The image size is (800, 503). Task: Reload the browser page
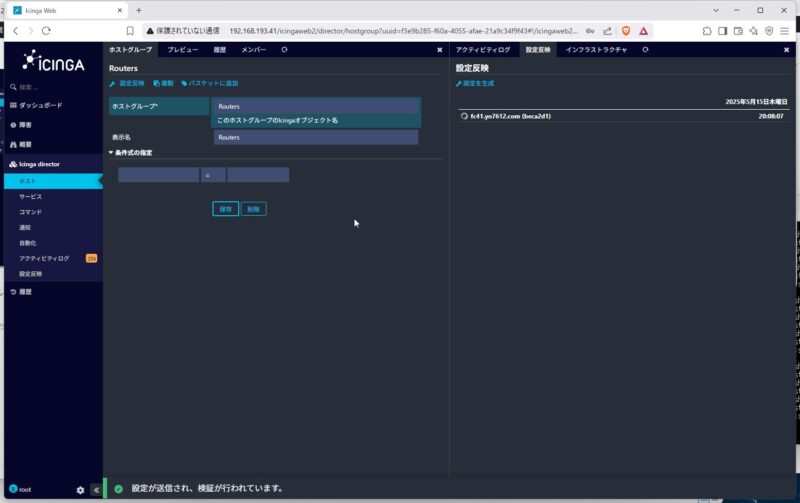46,31
